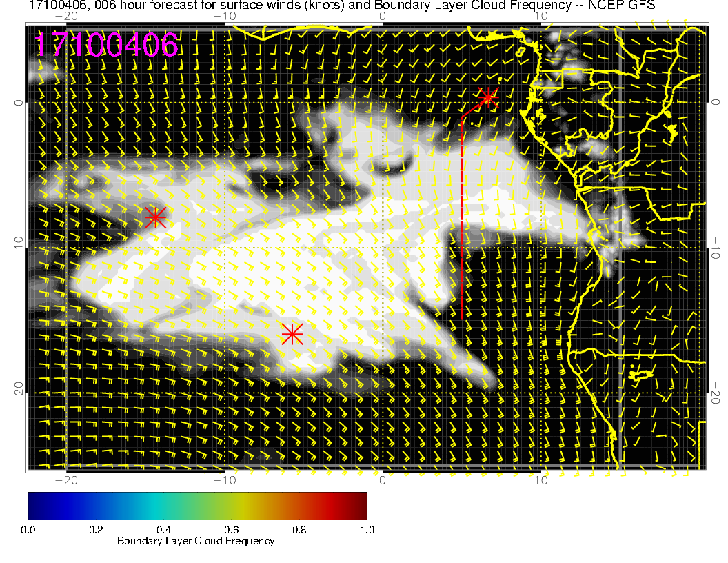Click the 0.8 colorbar tick label
Viewport: 728px width, 563px height.
299,530
